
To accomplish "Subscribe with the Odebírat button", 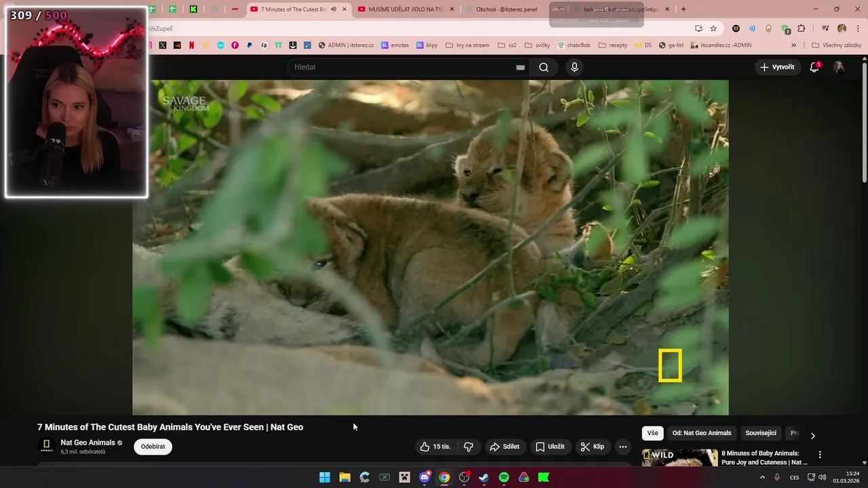I will pos(153,447).
